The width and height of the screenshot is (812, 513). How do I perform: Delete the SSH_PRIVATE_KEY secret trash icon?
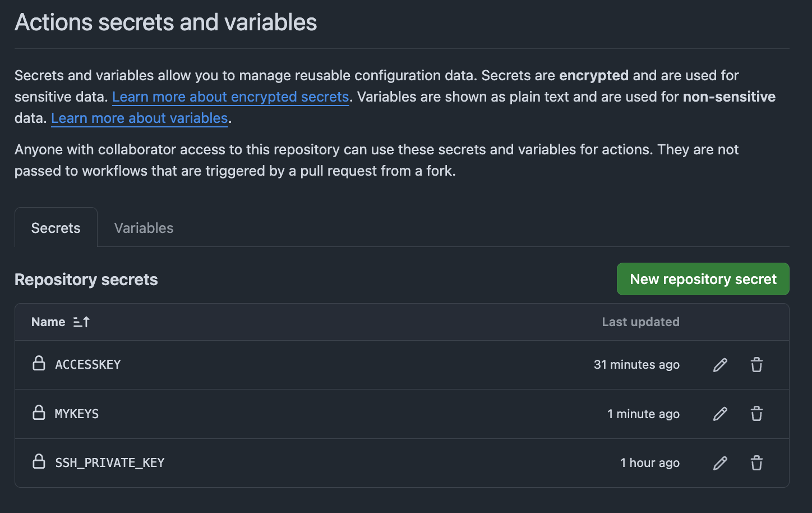click(x=756, y=463)
